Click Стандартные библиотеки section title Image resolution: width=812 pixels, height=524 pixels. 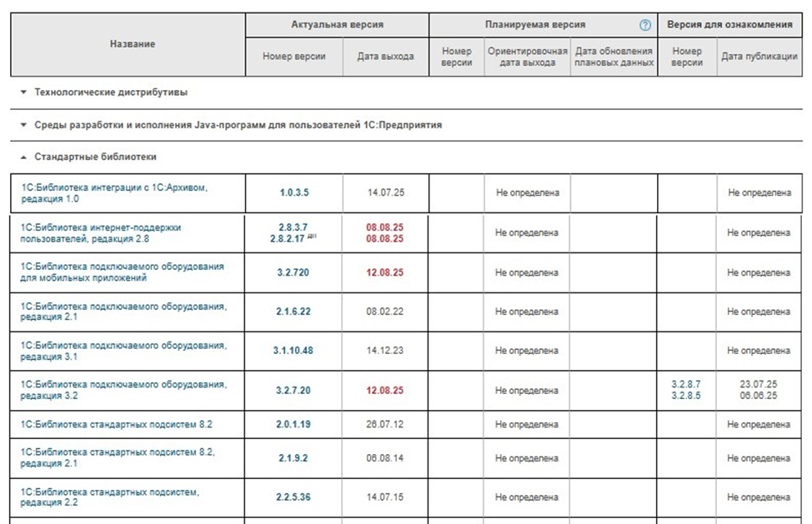click(95, 157)
